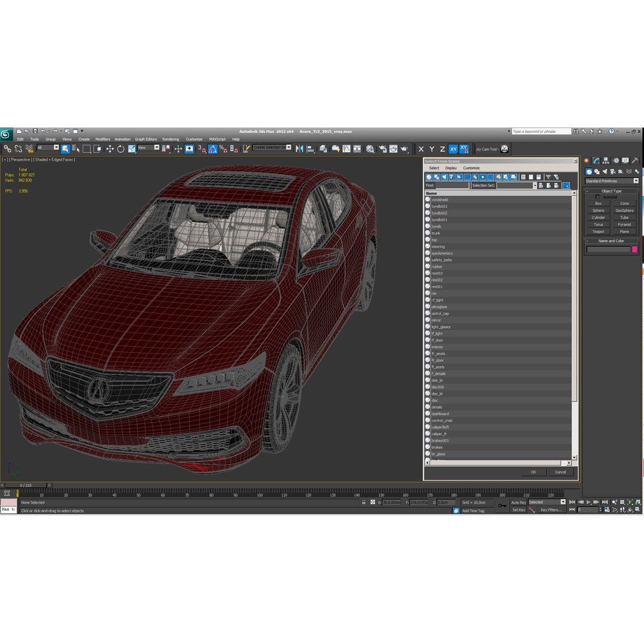Click the pink object color swatch
Screen dimensions: 644x644
(x=634, y=249)
